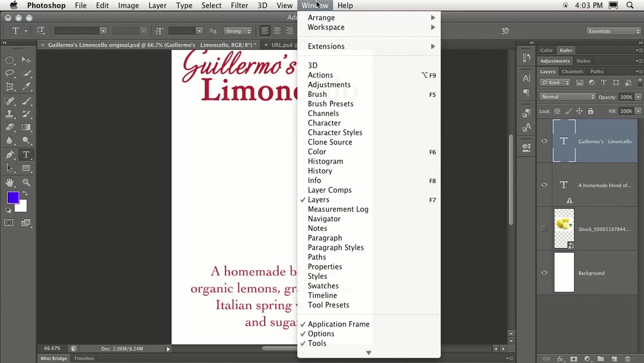The height and width of the screenshot is (363, 644).
Task: Swap foreground and background colors
Action: [25, 193]
